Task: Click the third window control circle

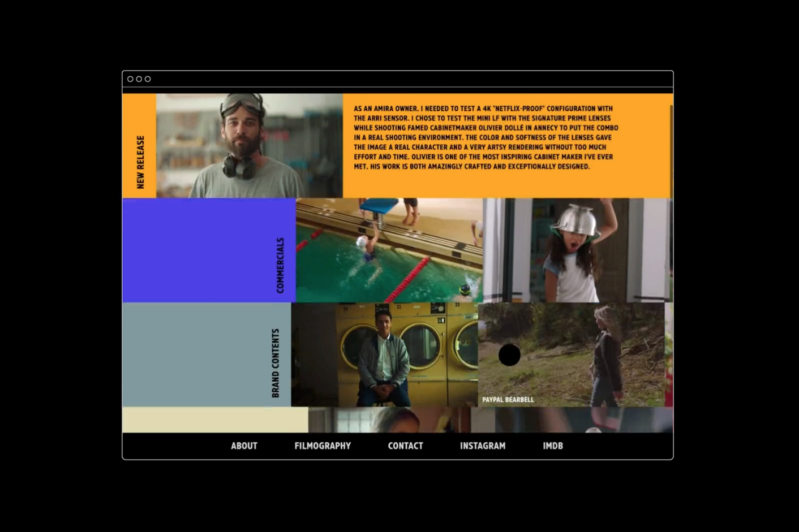Action: [148, 79]
